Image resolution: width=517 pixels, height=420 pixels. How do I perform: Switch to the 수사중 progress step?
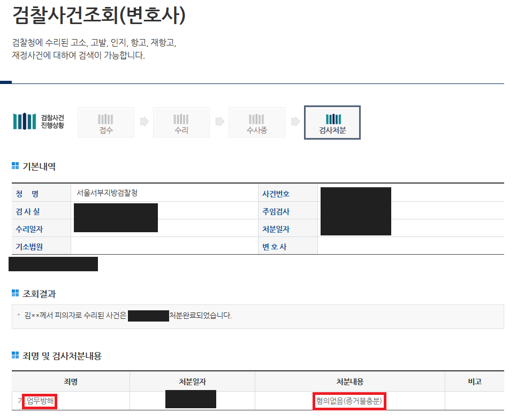[x=256, y=122]
